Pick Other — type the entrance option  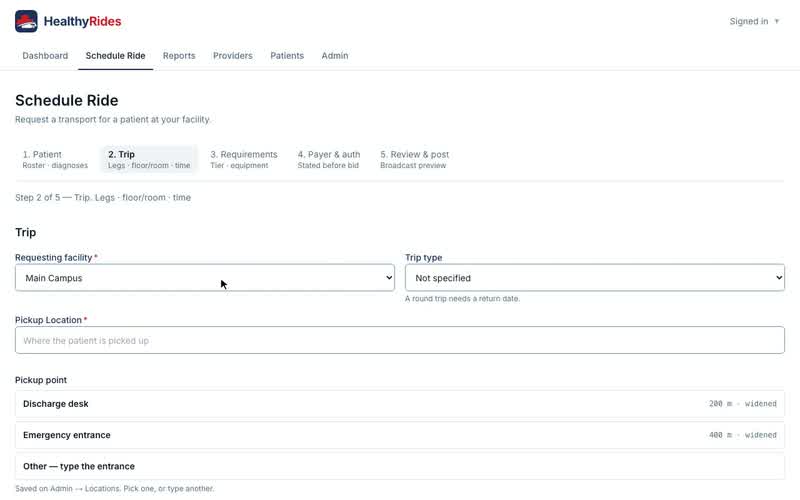pyautogui.click(x=399, y=466)
